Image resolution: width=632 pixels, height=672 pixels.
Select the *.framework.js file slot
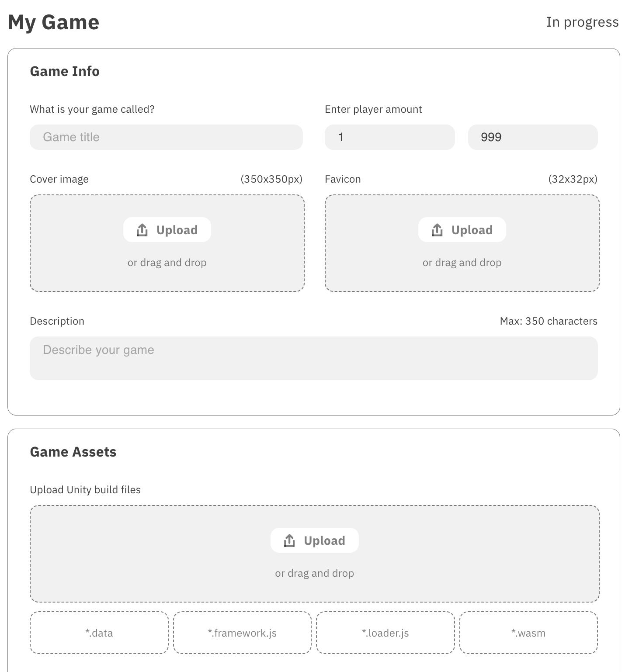(242, 632)
